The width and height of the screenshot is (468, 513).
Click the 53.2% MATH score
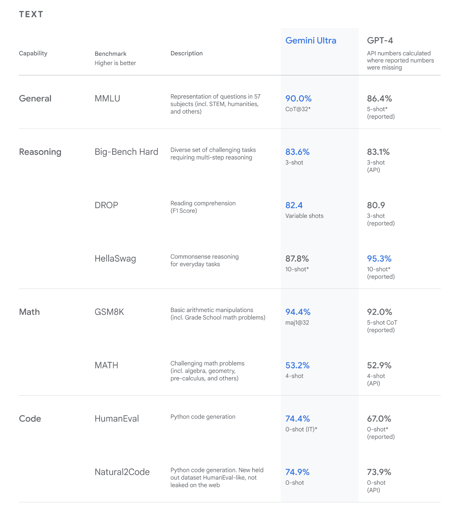(x=297, y=365)
